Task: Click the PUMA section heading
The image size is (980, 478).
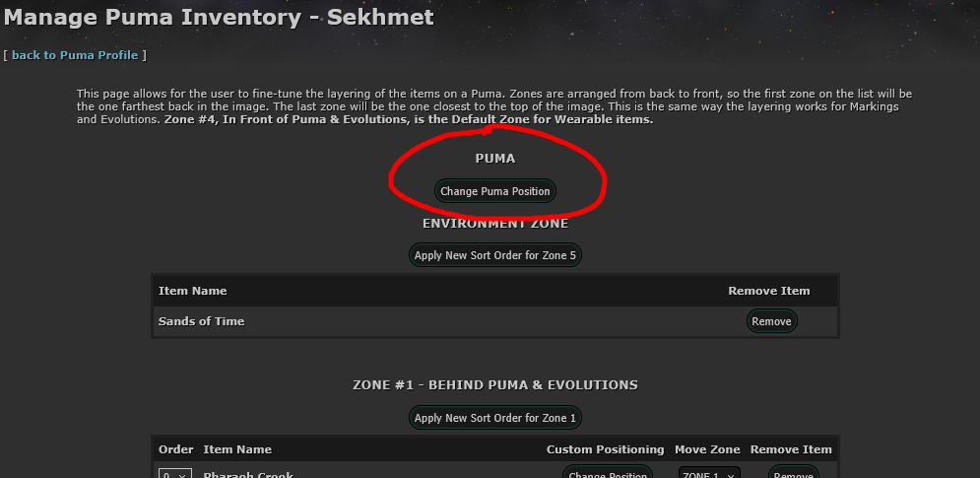Action: (495, 158)
